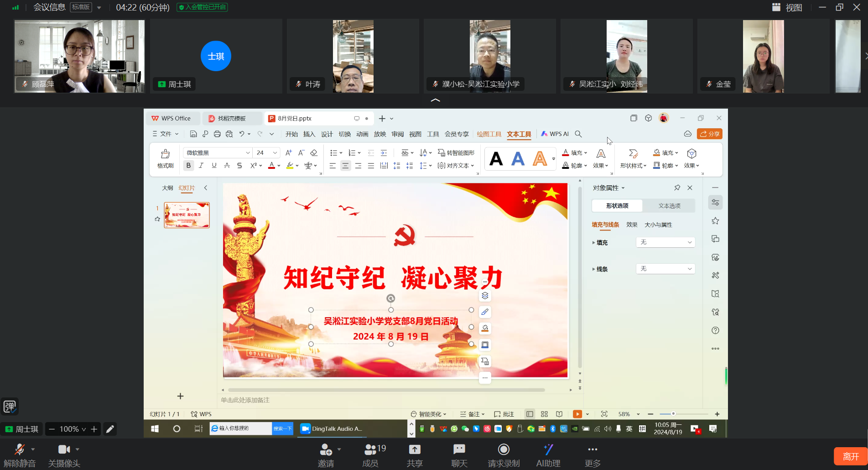This screenshot has width=868, height=470.
Task: Open the 线条 line dropdown in properties panel
Action: 665,269
